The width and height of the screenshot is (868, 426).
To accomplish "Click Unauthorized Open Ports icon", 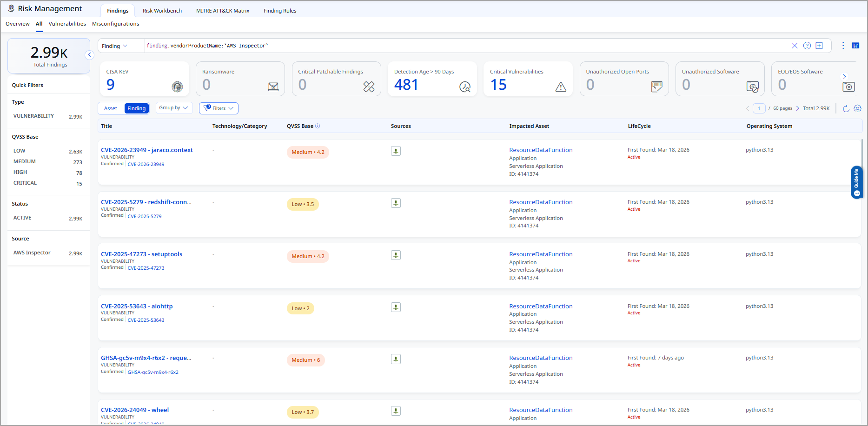I will tap(656, 87).
